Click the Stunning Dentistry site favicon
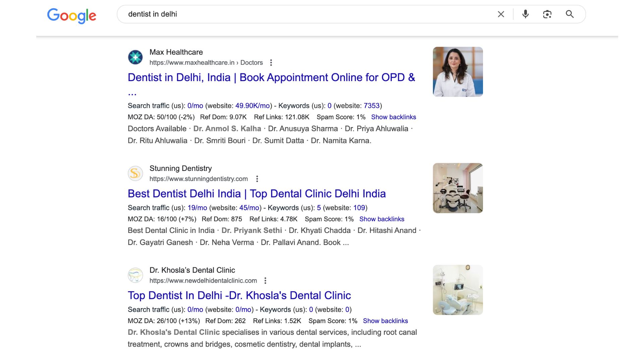 pos(136,173)
